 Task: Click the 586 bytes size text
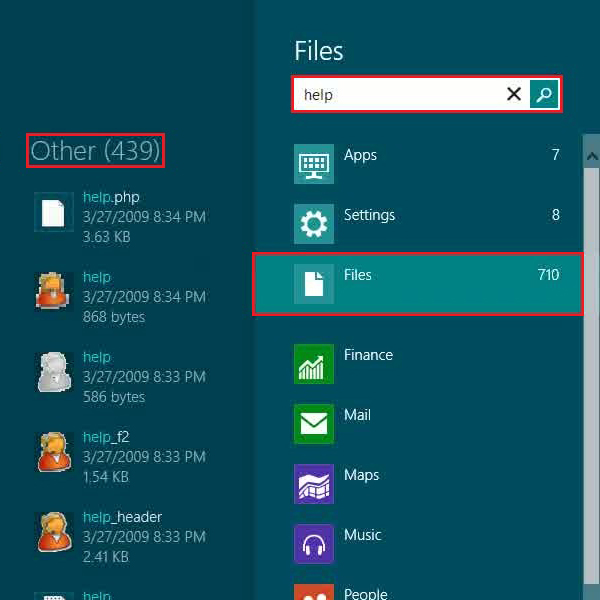(x=114, y=397)
